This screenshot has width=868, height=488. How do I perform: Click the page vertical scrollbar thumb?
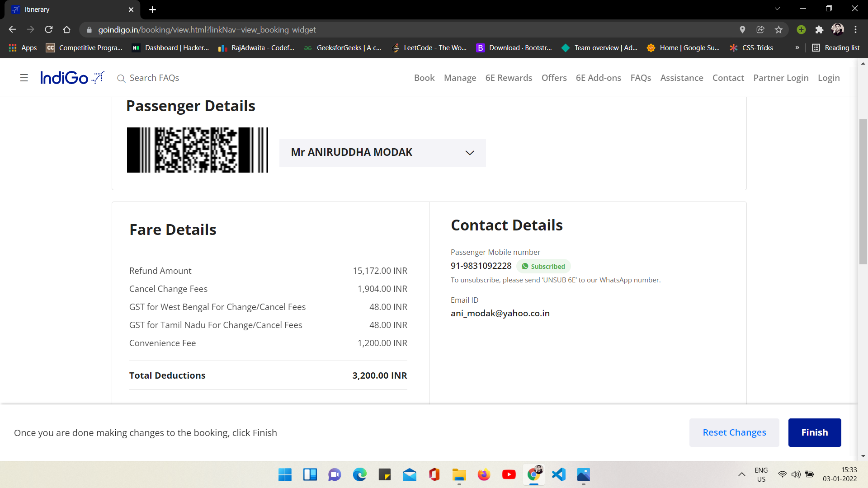[x=863, y=191]
